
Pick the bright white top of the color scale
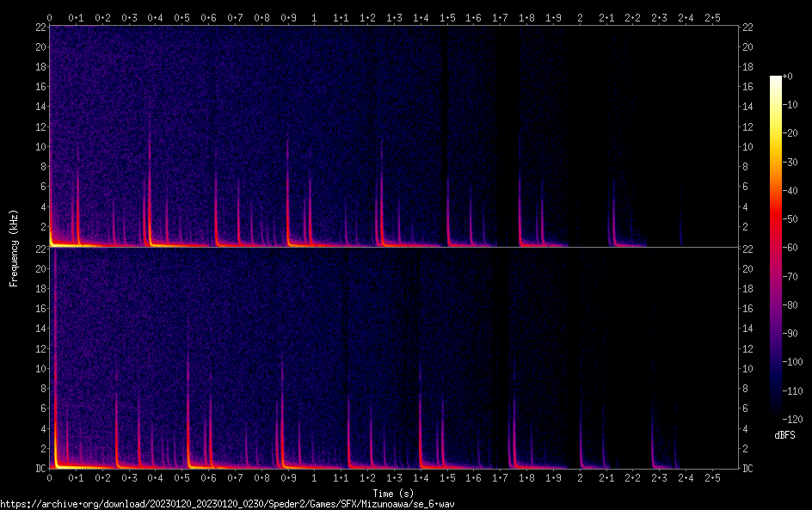[x=776, y=80]
